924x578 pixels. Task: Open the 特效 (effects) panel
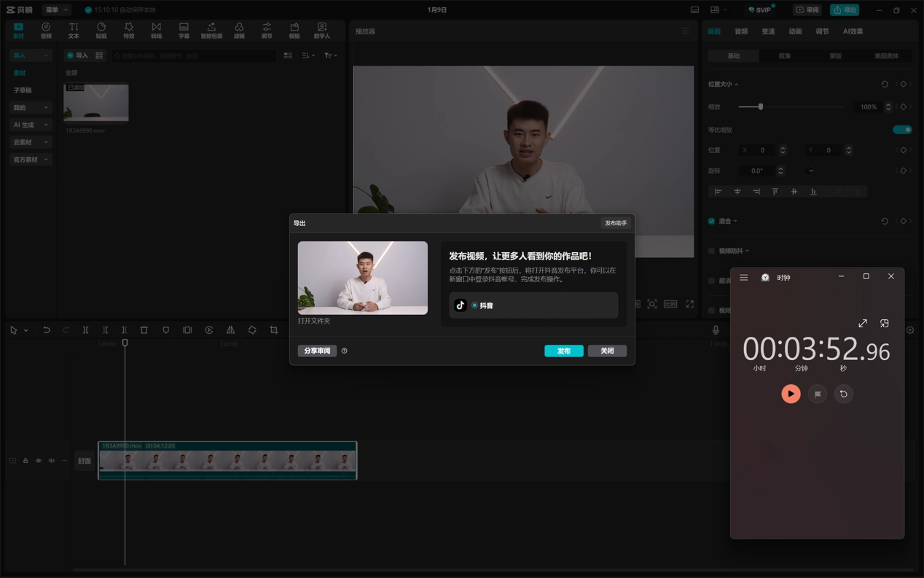tap(129, 30)
